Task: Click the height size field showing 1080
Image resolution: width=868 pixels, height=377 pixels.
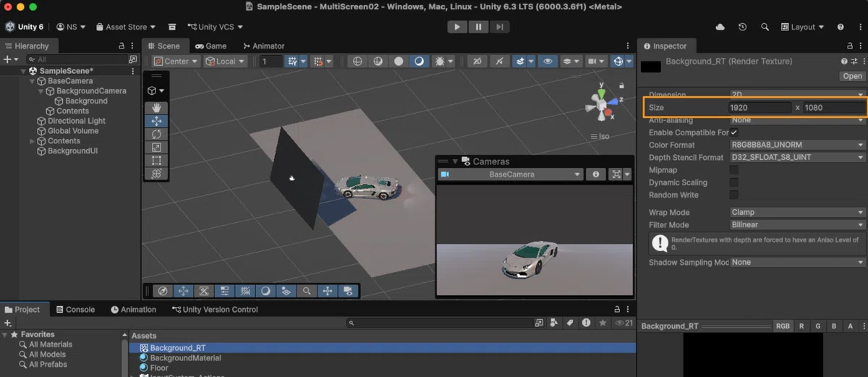Action: 834,108
